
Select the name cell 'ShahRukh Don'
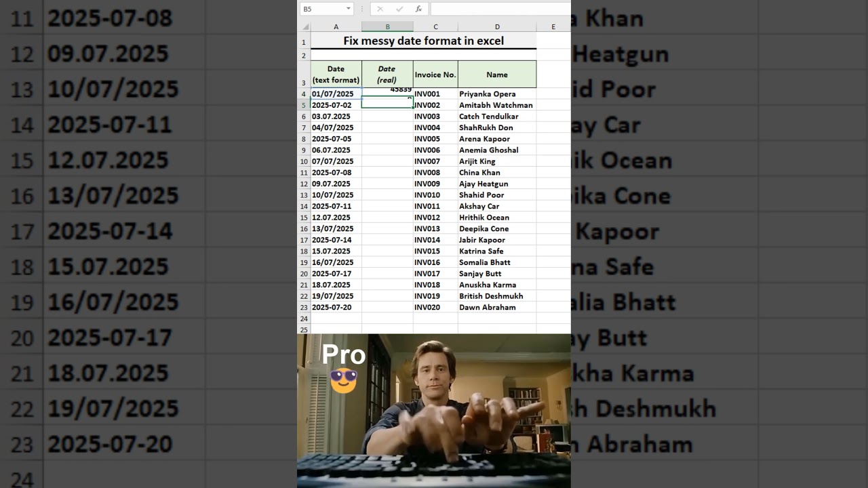point(497,127)
